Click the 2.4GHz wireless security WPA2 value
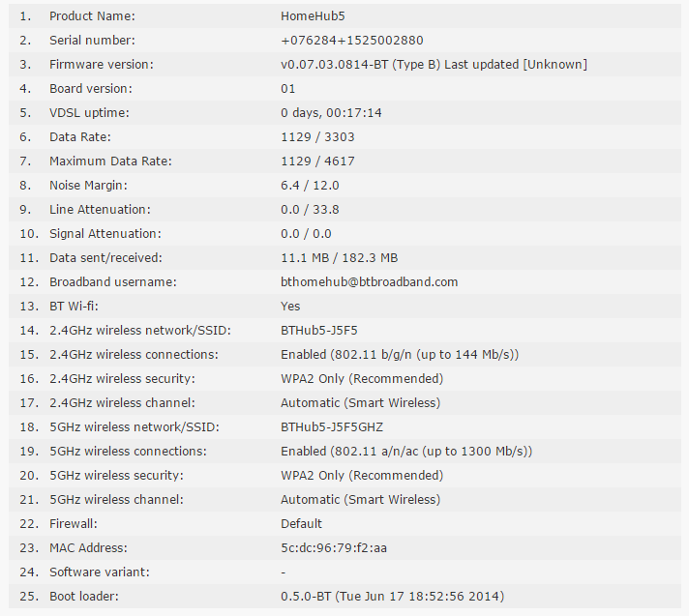689x616 pixels. click(x=362, y=378)
